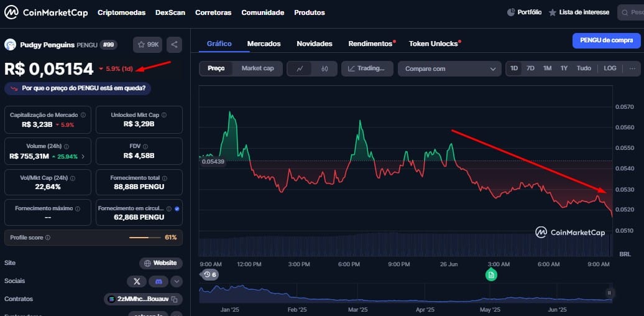644x316 pixels.
Task: Select the candlestick chart icon
Action: click(324, 68)
